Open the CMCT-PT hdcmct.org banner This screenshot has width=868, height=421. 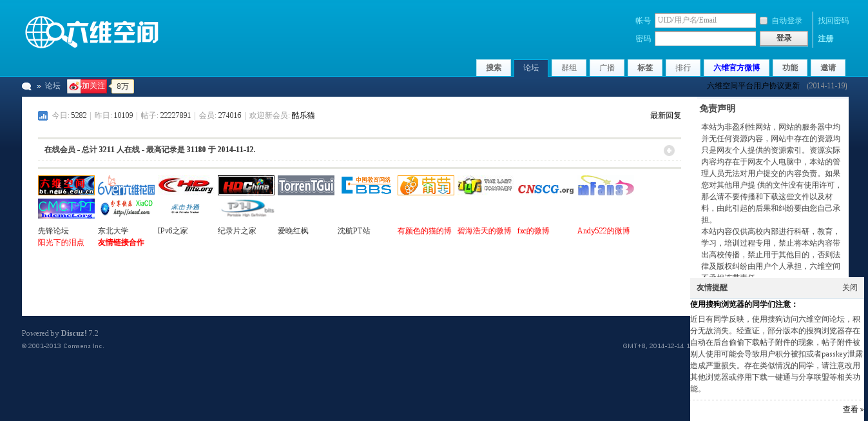(66, 209)
